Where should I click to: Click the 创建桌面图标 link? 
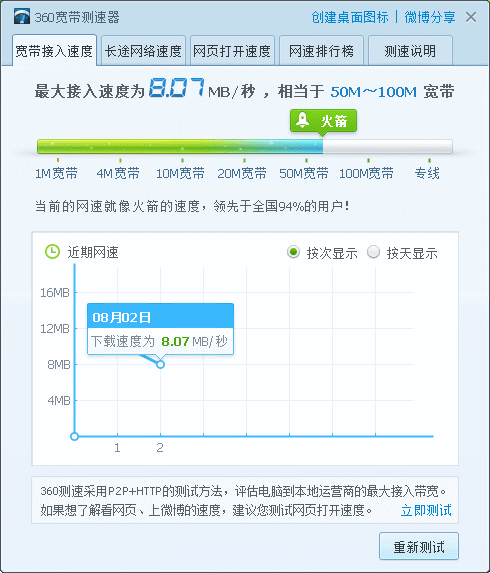click(x=350, y=17)
